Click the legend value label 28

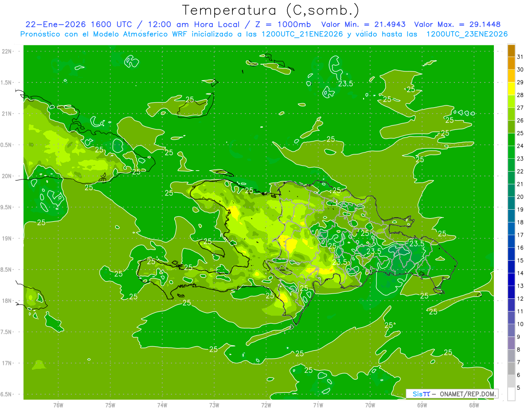click(x=520, y=95)
